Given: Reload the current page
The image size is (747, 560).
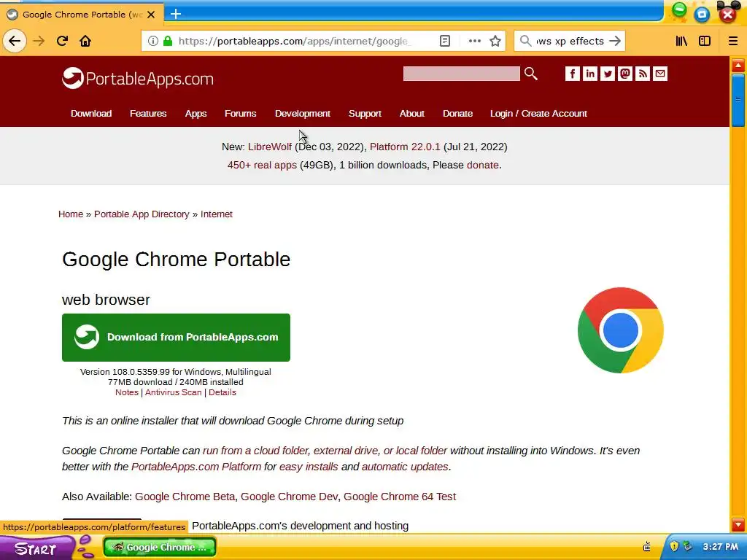Looking at the screenshot, I should (x=62, y=41).
